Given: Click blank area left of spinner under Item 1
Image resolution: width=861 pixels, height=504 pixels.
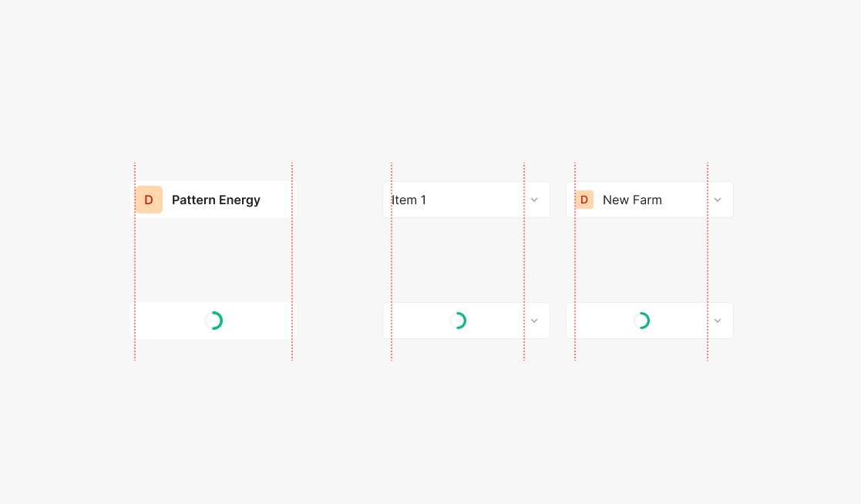Looking at the screenshot, I should pos(416,321).
